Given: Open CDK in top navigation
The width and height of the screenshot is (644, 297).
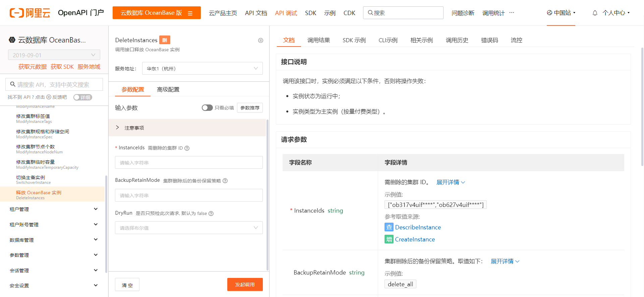Looking at the screenshot, I should 349,13.
